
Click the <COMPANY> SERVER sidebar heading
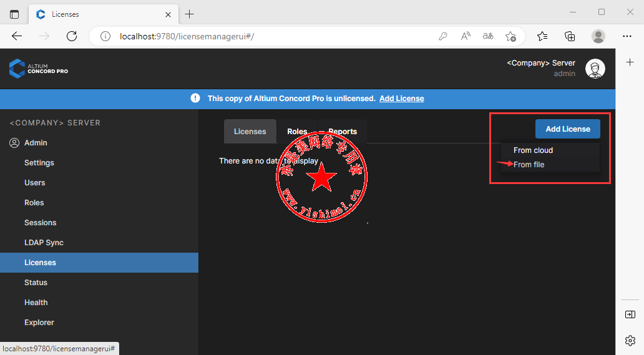click(55, 123)
